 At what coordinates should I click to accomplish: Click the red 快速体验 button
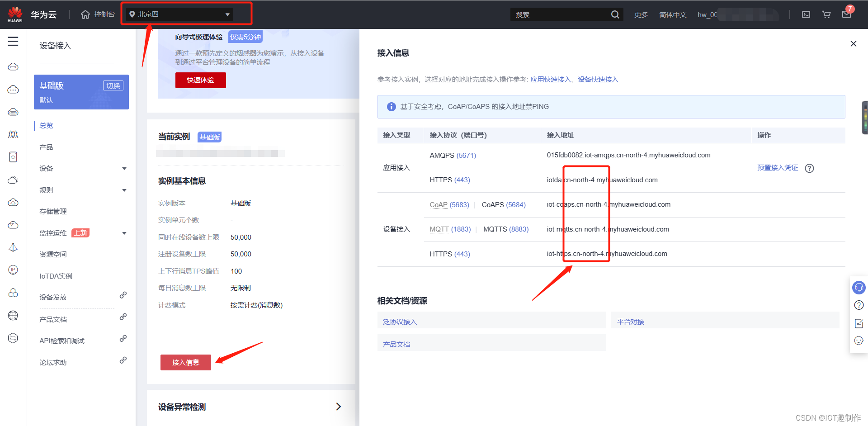pyautogui.click(x=201, y=80)
